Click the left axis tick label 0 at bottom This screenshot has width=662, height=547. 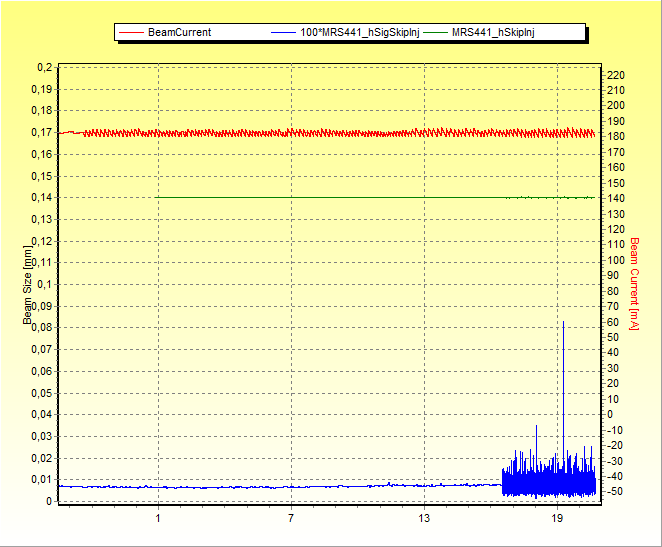tap(50, 502)
